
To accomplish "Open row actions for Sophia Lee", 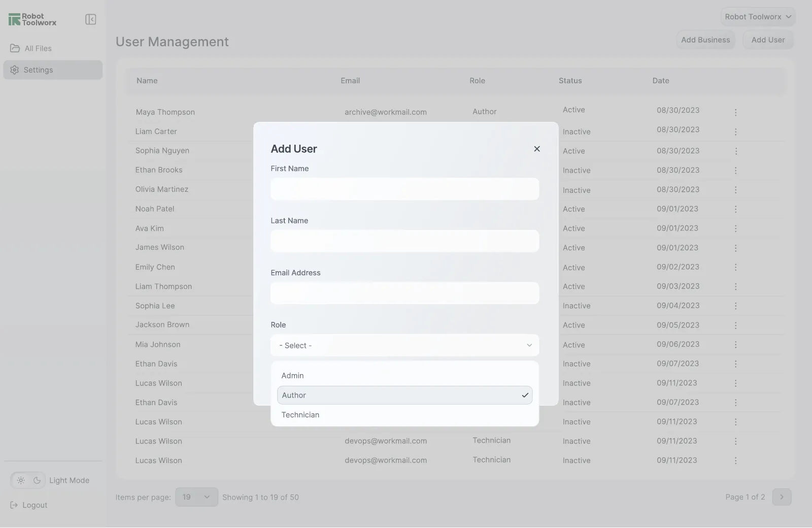I will pyautogui.click(x=735, y=306).
